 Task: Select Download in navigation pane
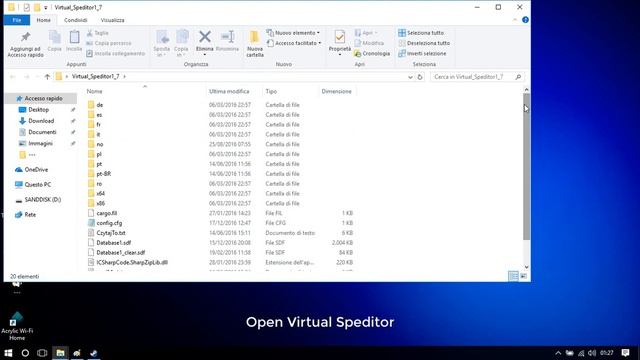[41, 121]
